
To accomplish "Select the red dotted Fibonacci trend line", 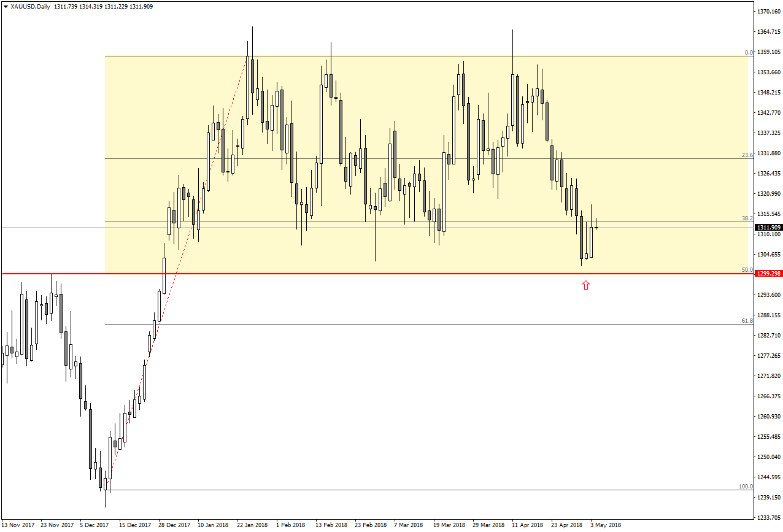I will click(x=178, y=273).
